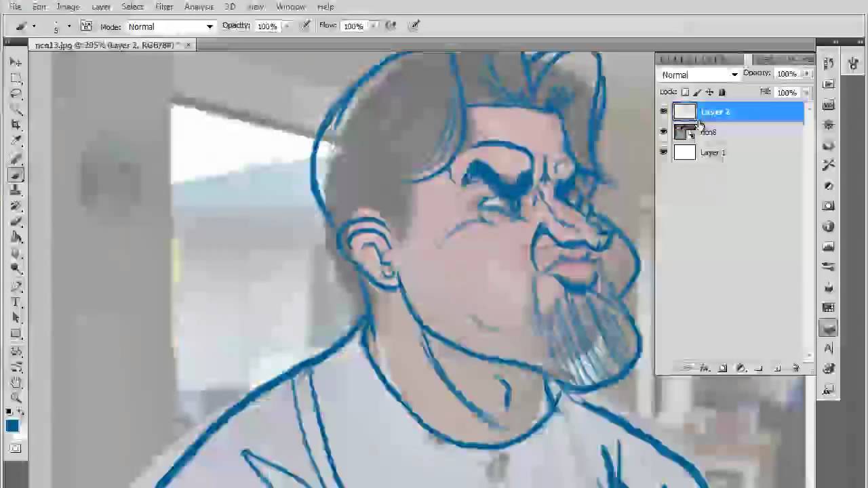Open the Help menu
868x488 pixels.
coord(325,7)
